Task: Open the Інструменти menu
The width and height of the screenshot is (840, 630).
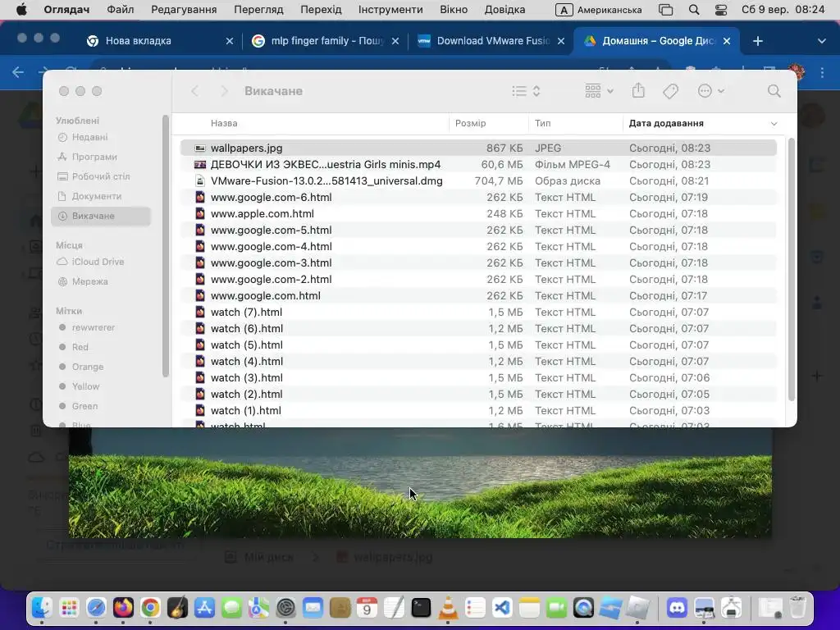Action: (x=390, y=10)
